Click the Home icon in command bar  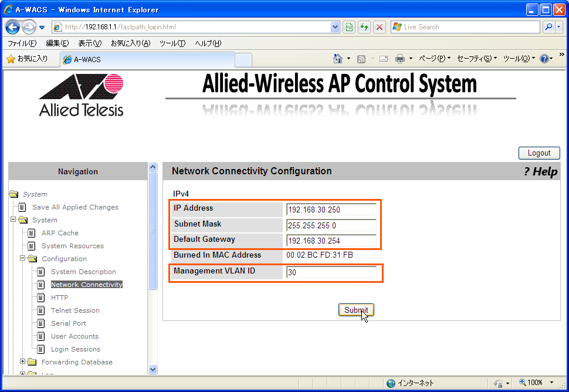(338, 59)
